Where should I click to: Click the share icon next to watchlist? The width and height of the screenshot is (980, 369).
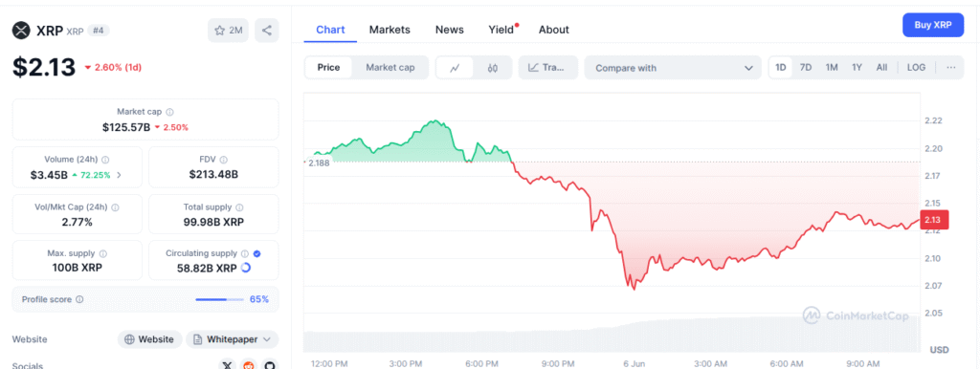pos(267,30)
